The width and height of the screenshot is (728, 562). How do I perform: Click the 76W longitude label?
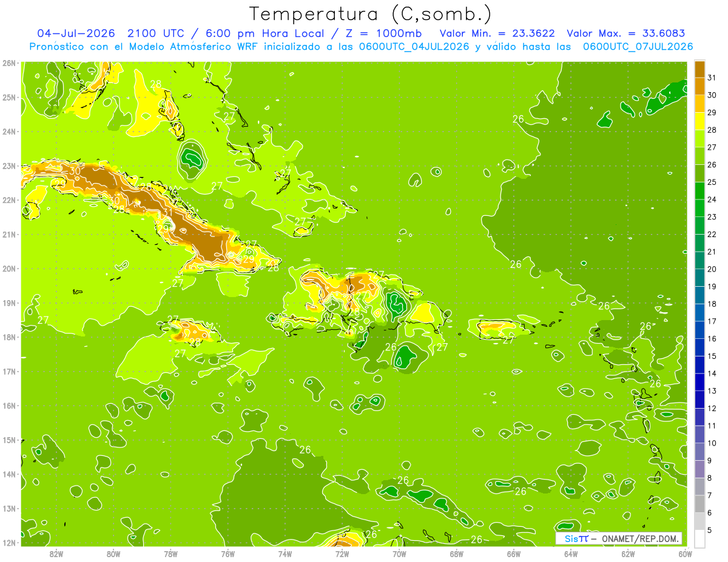[x=227, y=554]
